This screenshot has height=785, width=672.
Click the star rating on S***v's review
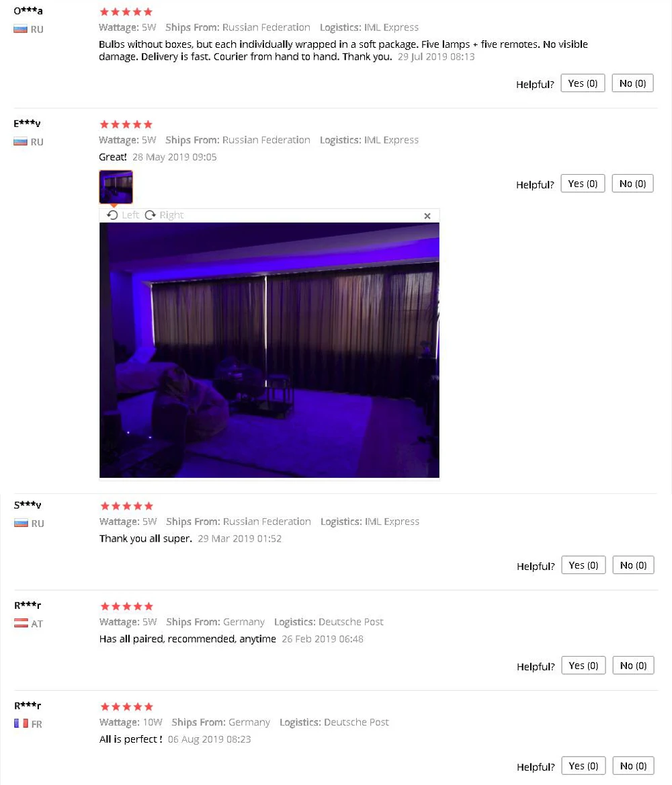coord(127,505)
